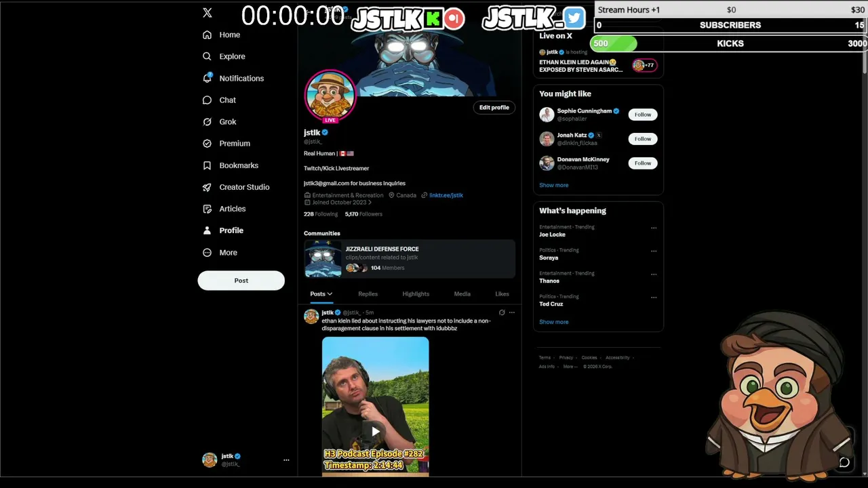Click Jonah Katz's avatar

[547, 139]
